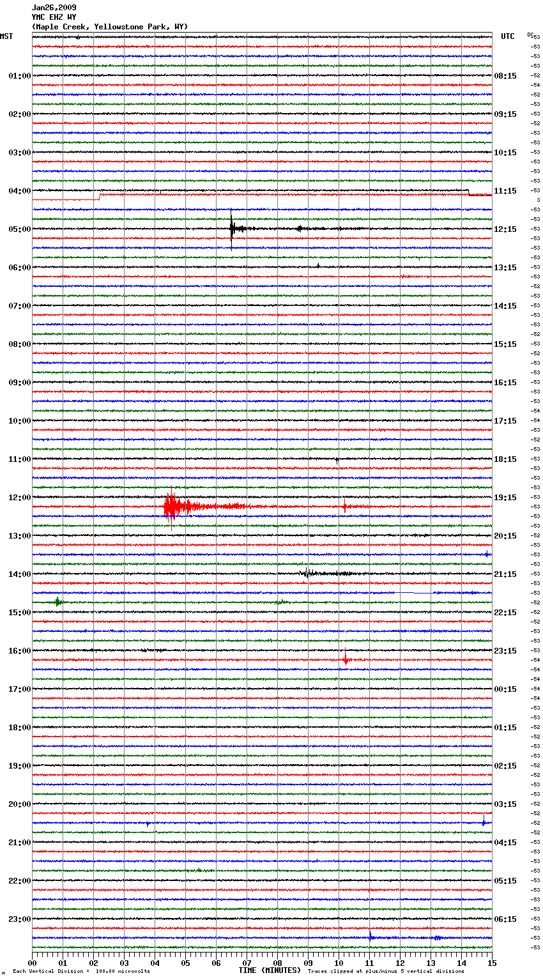Click the UTC timezone header

coord(508,36)
